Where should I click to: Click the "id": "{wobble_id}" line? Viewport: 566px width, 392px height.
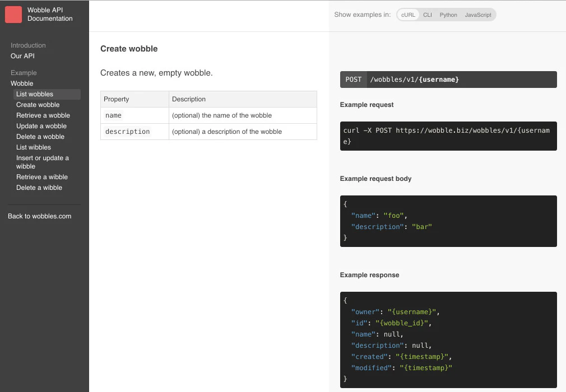click(391, 323)
